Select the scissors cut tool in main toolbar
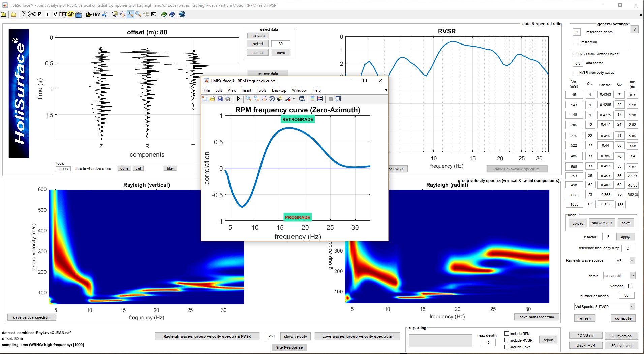Screen dimensions: 644x354 pos(32,14)
